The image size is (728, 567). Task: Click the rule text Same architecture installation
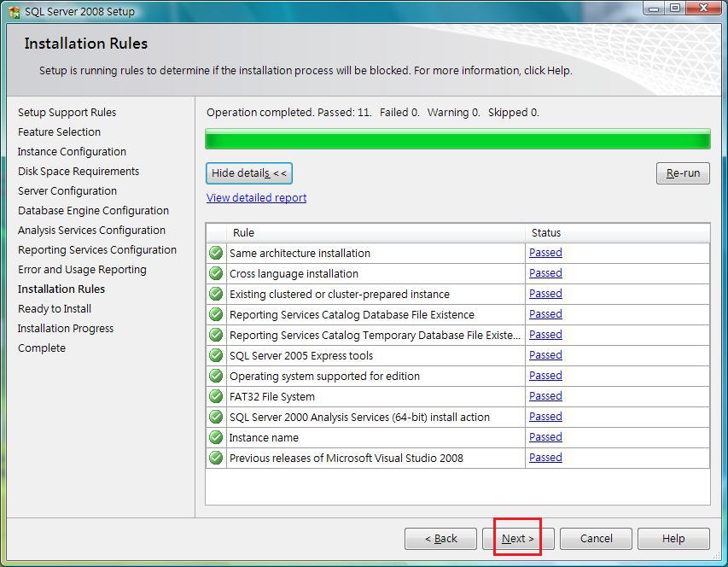click(x=300, y=253)
